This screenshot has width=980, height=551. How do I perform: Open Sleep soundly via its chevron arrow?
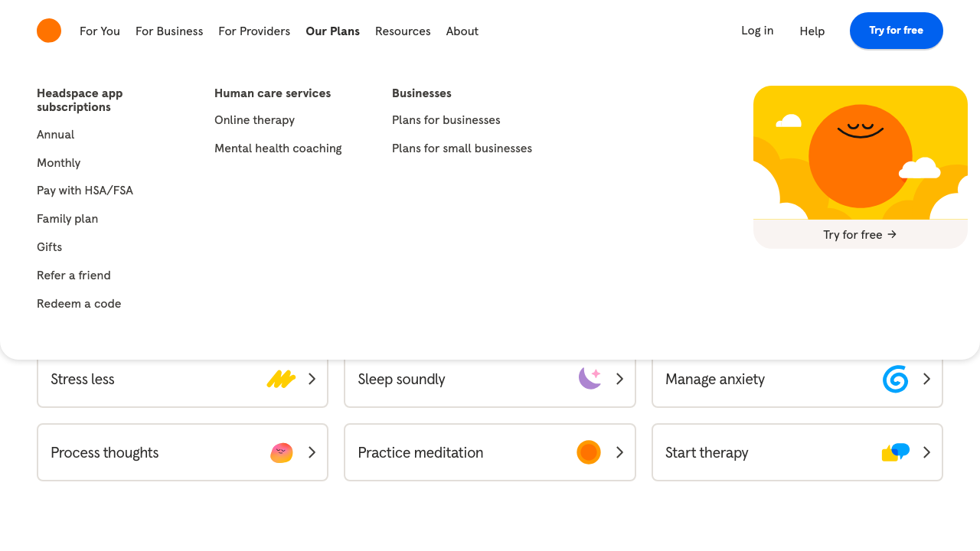[x=619, y=378]
